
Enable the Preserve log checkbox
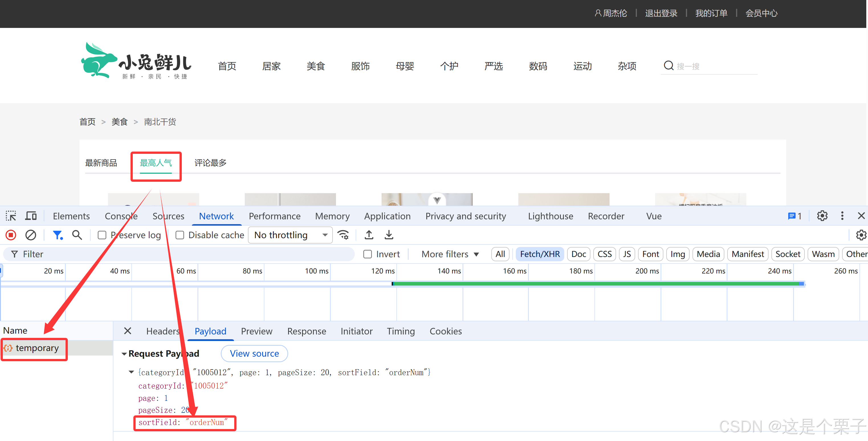tap(102, 235)
